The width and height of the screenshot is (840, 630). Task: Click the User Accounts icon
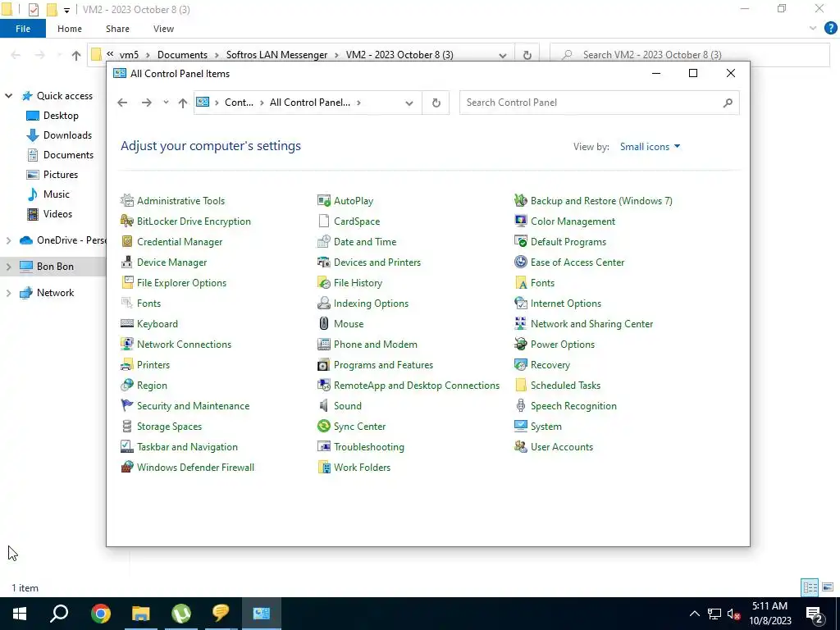521,447
